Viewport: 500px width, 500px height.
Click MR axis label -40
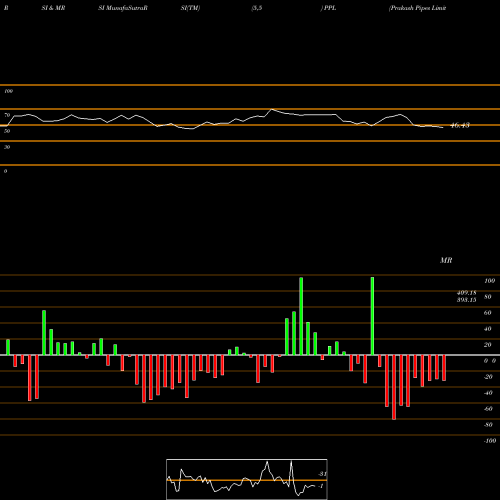(x=488, y=393)
